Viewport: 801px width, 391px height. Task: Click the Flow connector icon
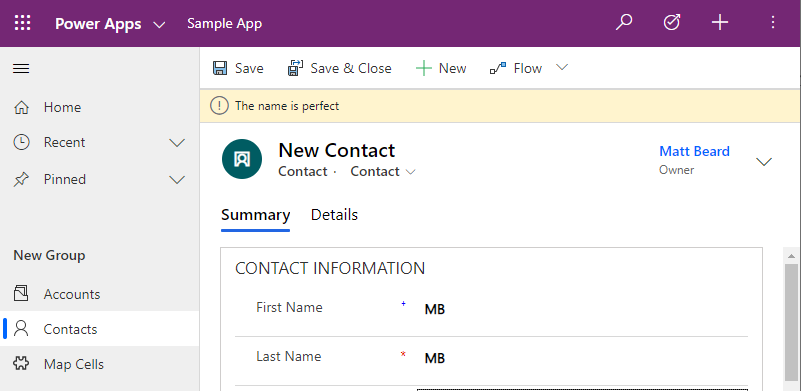[498, 68]
